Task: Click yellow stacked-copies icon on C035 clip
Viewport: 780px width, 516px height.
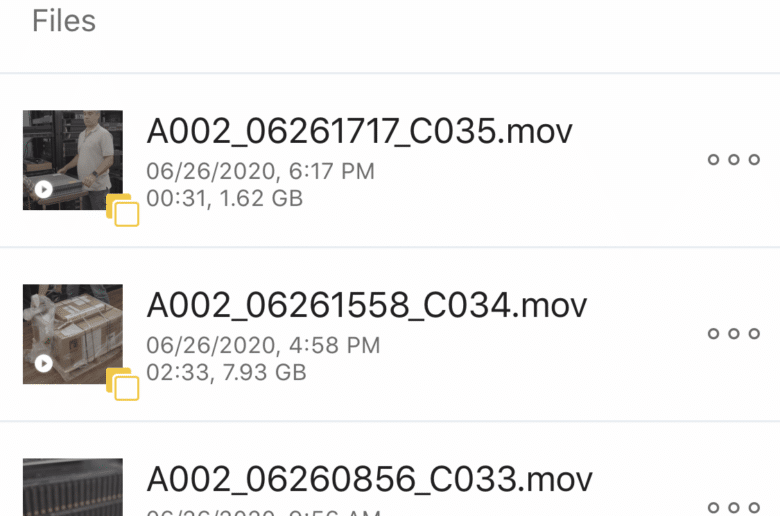Action: click(x=122, y=210)
